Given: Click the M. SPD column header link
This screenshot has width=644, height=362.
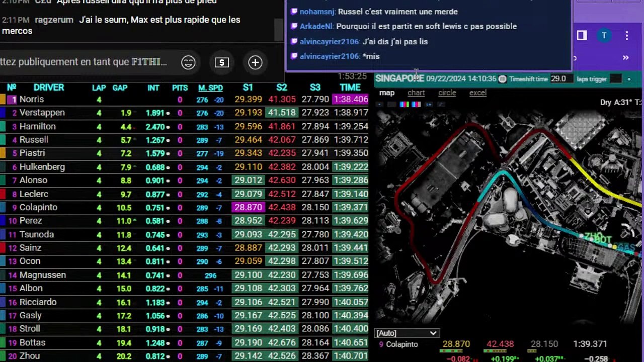Looking at the screenshot, I should click(210, 87).
